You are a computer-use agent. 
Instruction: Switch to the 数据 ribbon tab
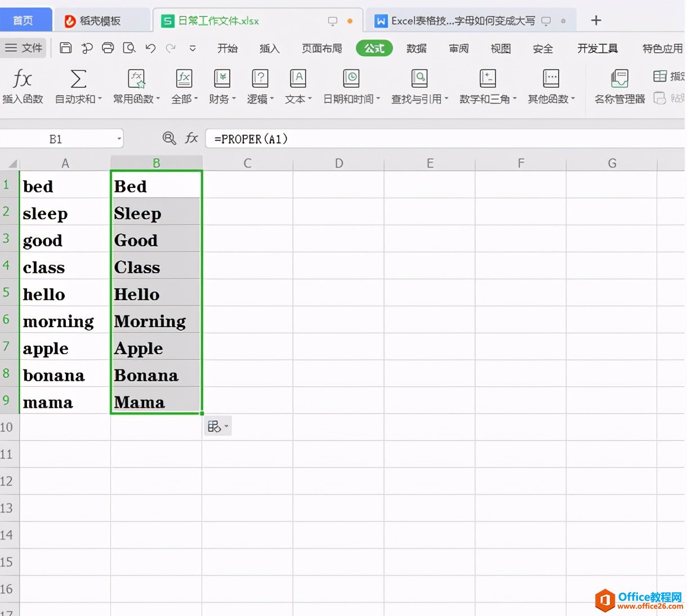pyautogui.click(x=416, y=48)
